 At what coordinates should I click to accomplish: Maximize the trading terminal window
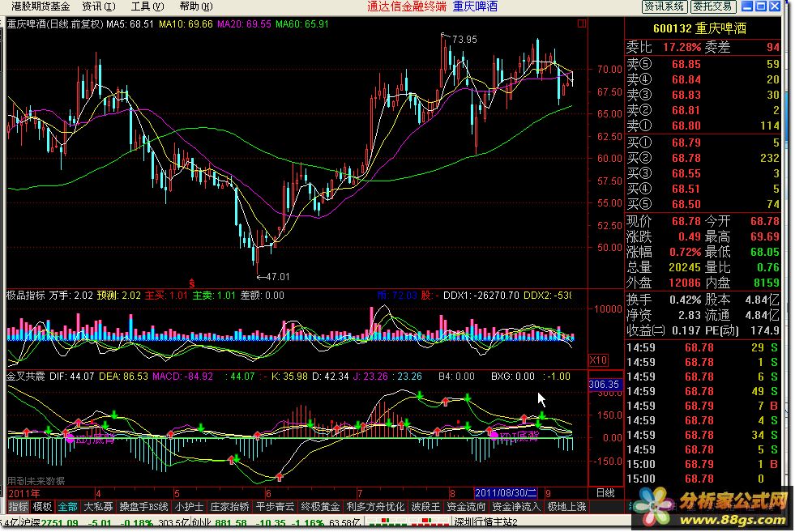tap(761, 6)
